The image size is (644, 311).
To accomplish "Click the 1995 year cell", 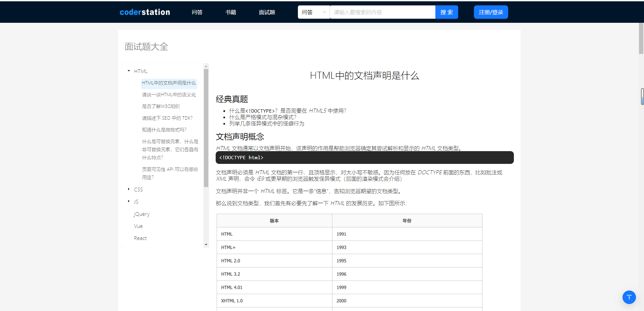I will pos(407,261).
